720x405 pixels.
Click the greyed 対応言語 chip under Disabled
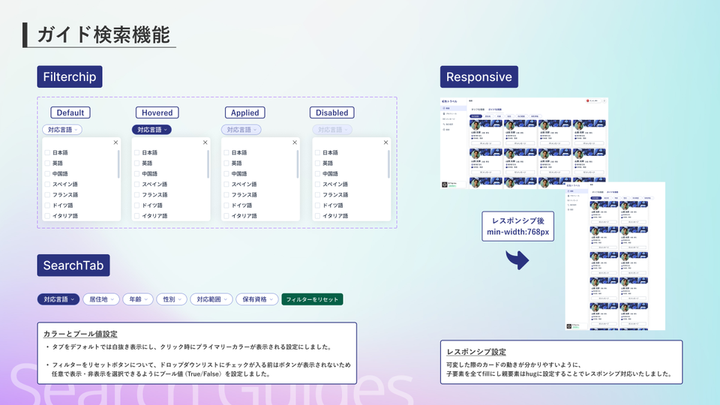(332, 130)
